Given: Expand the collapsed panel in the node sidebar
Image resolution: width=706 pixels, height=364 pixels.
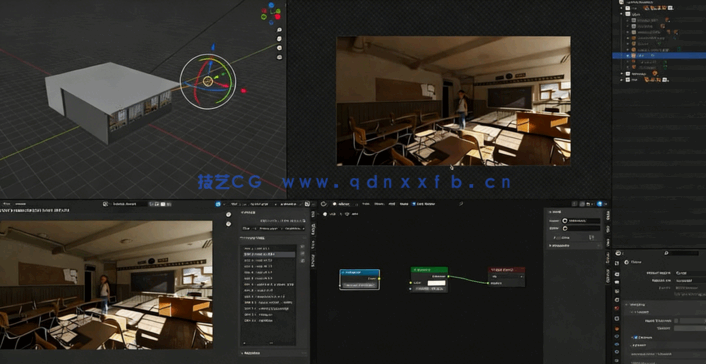Looking at the screenshot, I should (575, 246).
